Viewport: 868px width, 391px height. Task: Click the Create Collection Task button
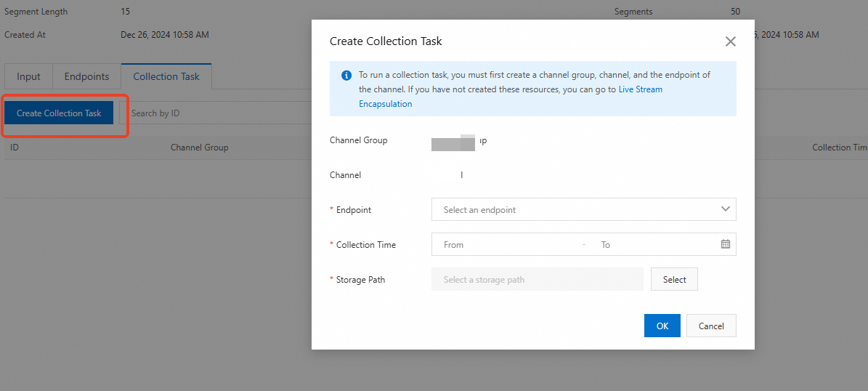pyautogui.click(x=60, y=113)
